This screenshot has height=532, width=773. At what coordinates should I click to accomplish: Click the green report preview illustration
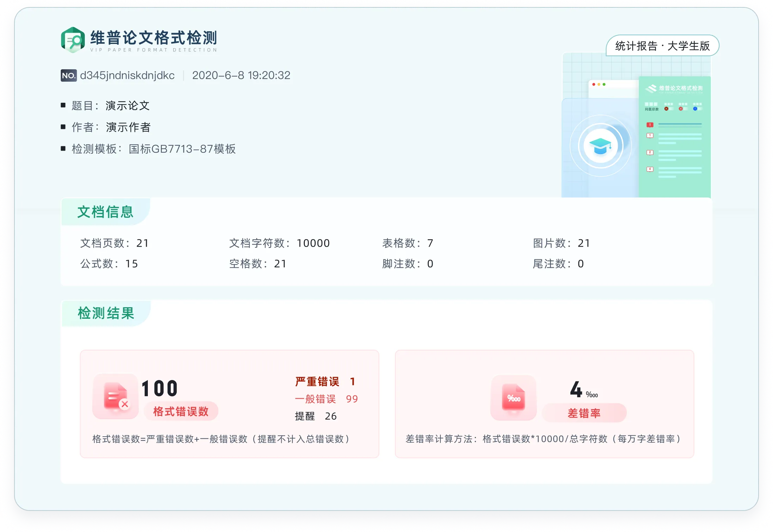point(674,137)
